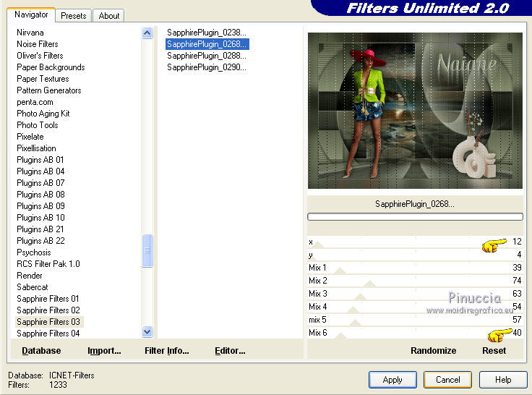
Task: Select Plugins AB 21 category
Action: click(x=40, y=229)
